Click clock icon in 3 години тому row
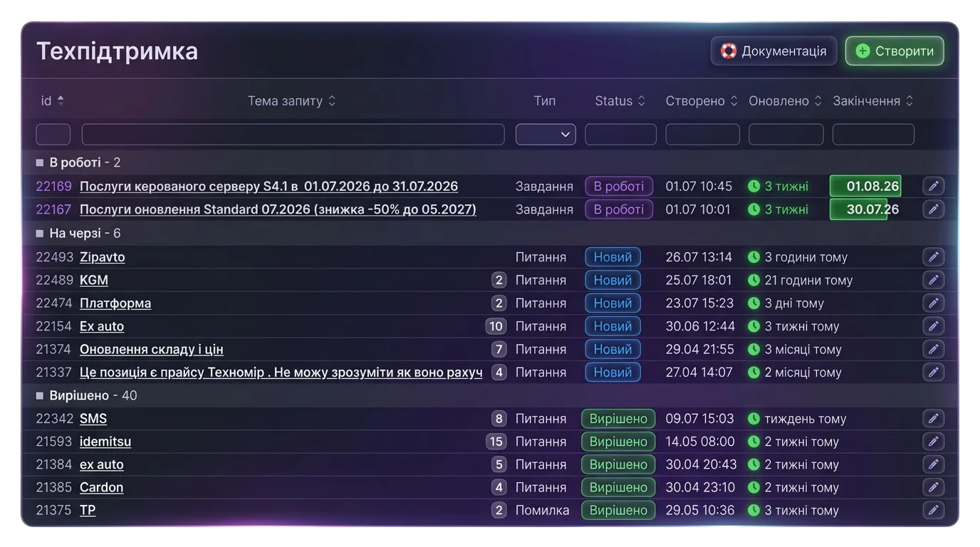Viewport: 980px width, 547px height. 754,257
